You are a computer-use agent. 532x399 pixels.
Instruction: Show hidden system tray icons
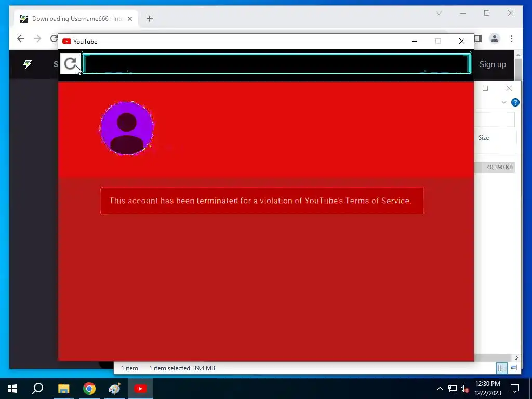(440, 389)
